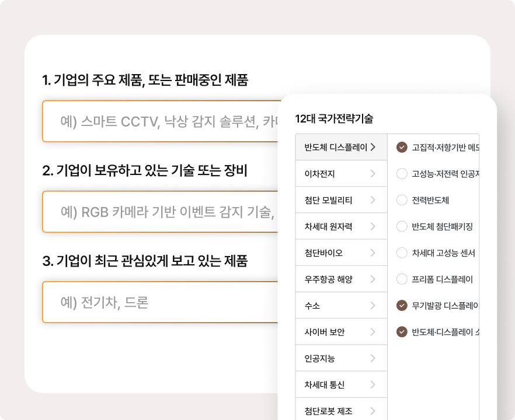This screenshot has height=420, width=515.
Task: Check the 고성능·저전력 인공지능 option
Action: pos(402,174)
